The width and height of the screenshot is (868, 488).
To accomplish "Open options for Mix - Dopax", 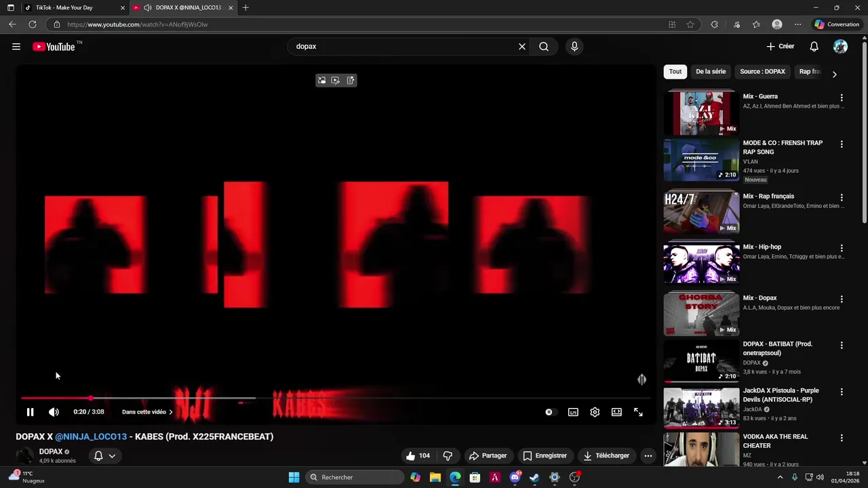I will click(x=842, y=300).
